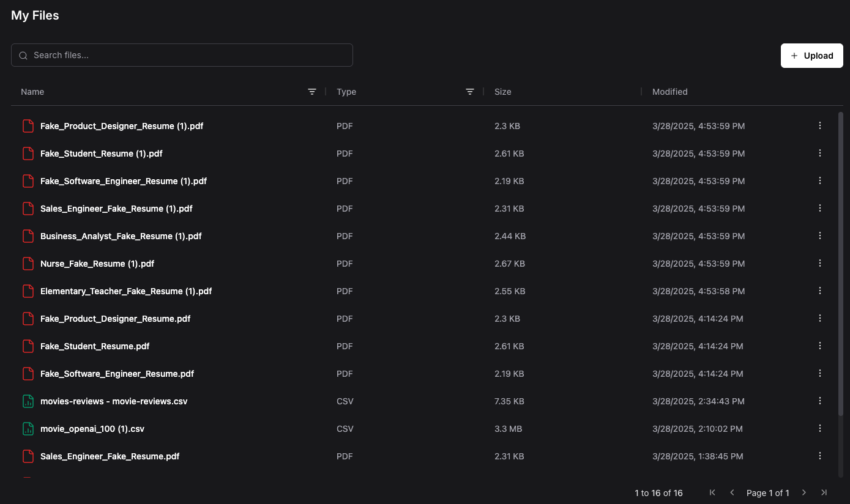
Task: Click PDF icon beside Fake_Student_Resume (1).pdf
Action: [28, 154]
